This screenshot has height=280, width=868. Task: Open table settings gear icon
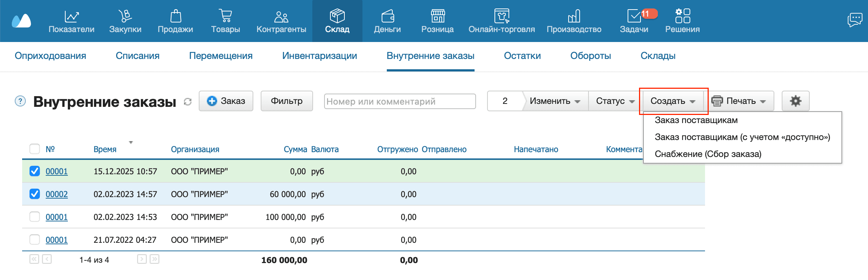coord(795,101)
